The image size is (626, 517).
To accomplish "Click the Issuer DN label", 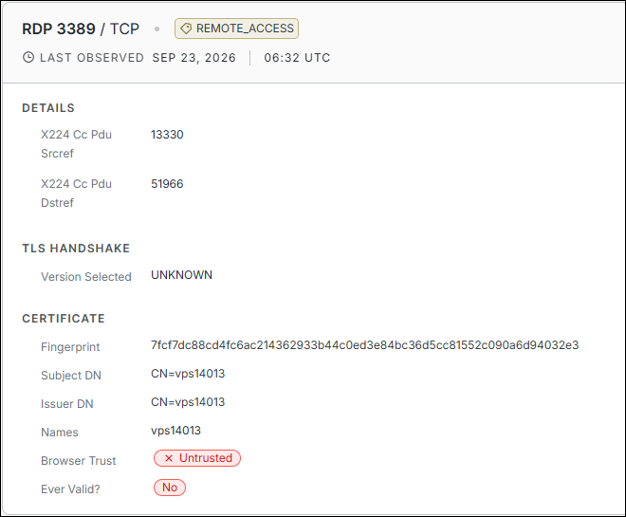I will [x=67, y=404].
